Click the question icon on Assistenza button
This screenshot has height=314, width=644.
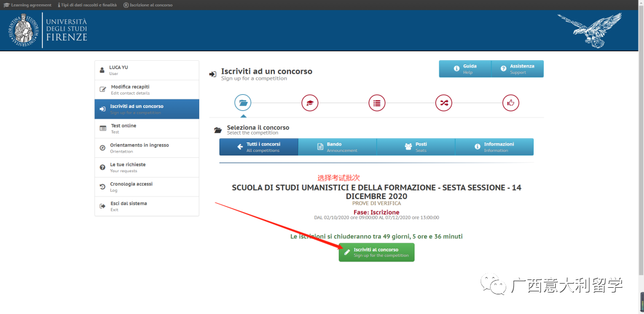click(503, 69)
